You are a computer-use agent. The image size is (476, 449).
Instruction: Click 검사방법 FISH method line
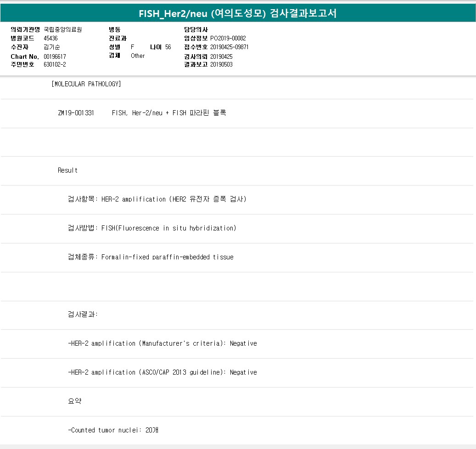point(152,228)
